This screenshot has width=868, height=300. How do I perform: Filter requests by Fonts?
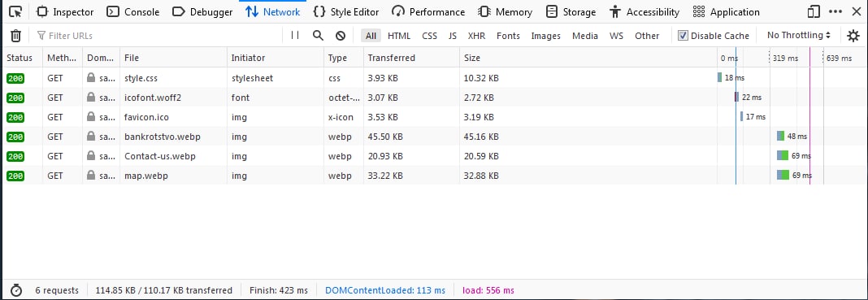(x=508, y=36)
